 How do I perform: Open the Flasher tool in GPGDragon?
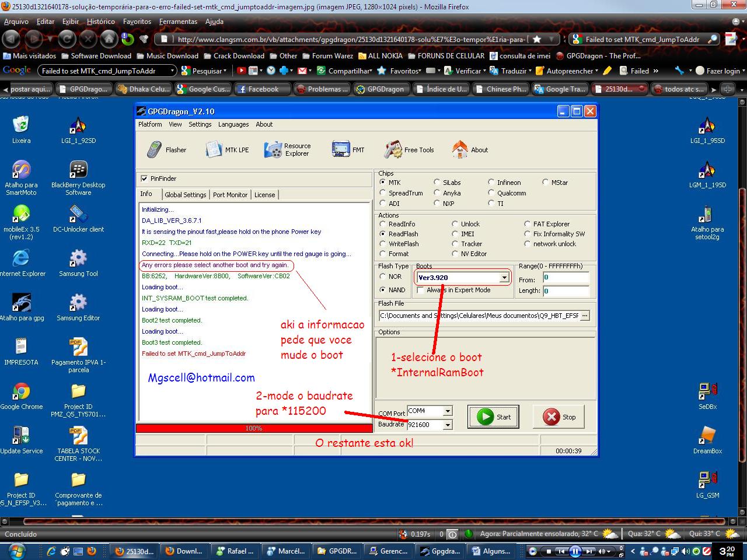click(166, 150)
